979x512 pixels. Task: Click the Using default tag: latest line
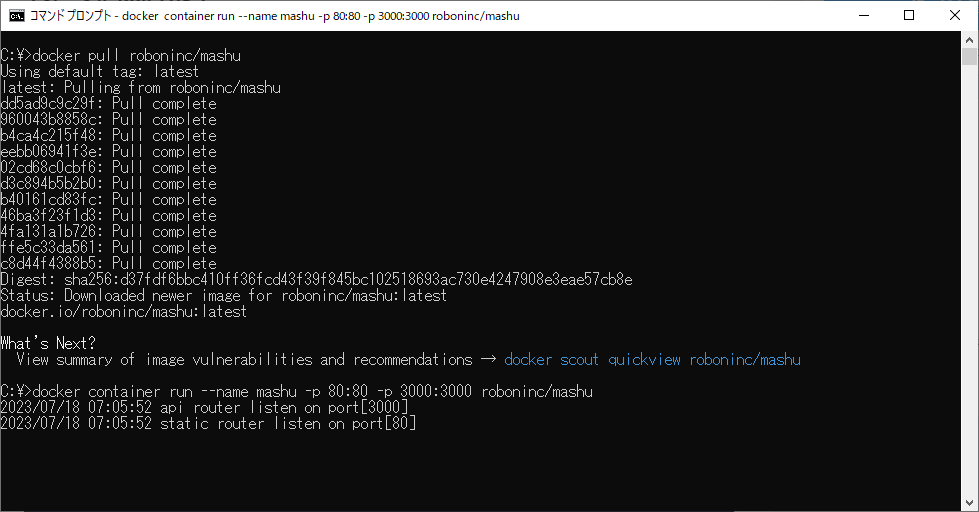click(x=100, y=71)
